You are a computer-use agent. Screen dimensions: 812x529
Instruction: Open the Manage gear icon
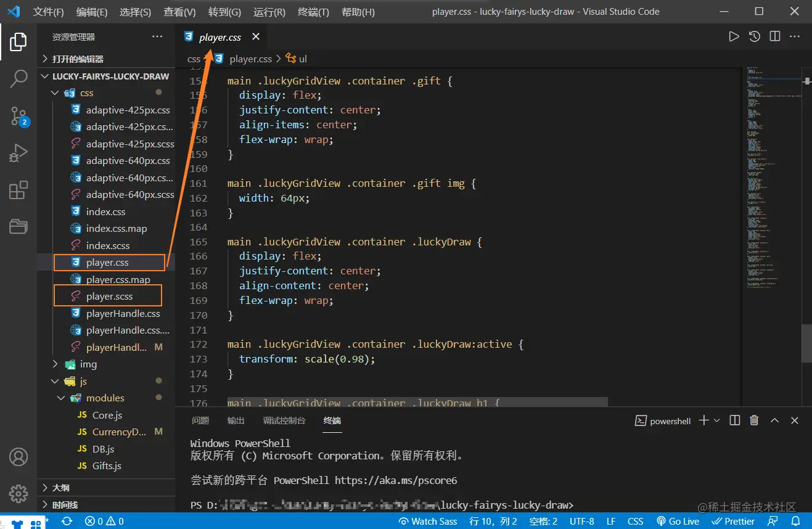point(18,493)
